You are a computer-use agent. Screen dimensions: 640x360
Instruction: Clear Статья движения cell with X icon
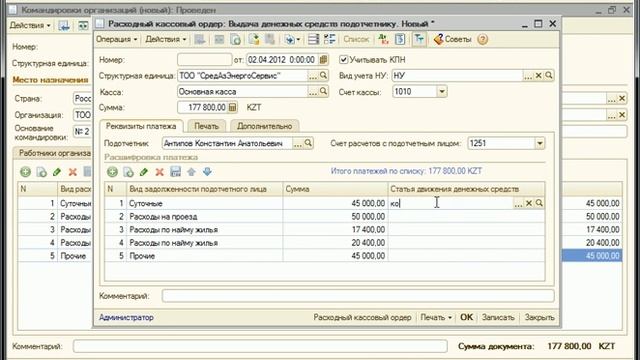point(529,203)
